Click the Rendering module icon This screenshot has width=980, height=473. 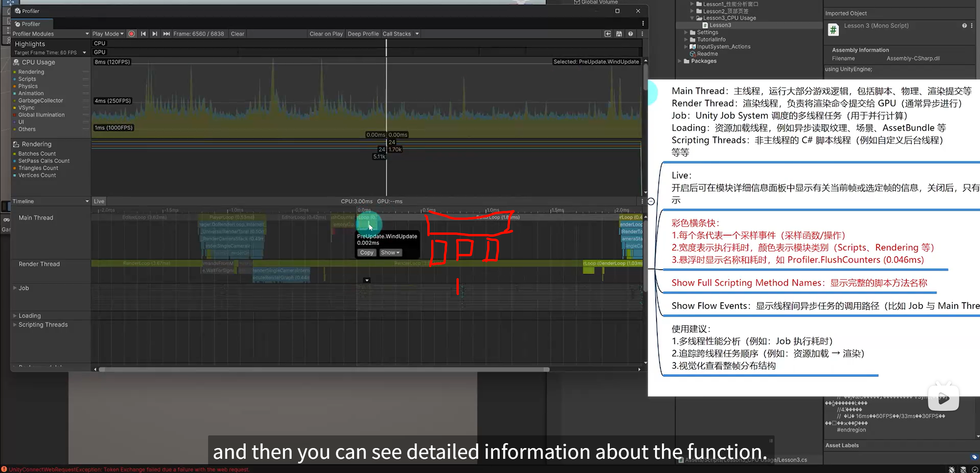16,144
